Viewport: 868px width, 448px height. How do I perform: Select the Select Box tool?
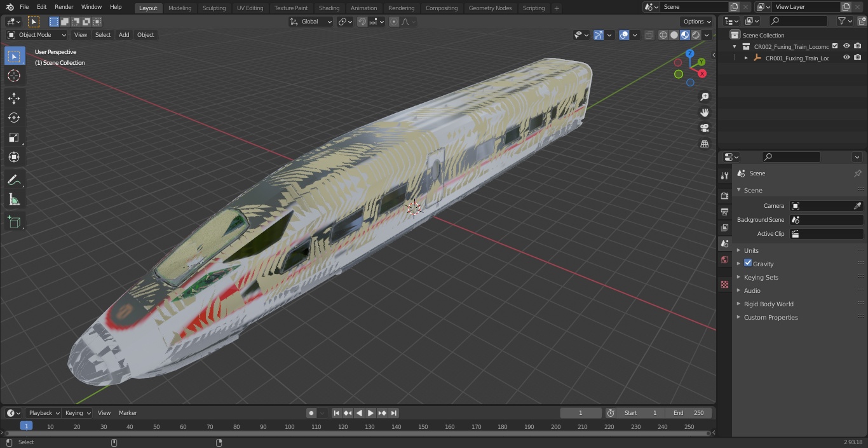(x=14, y=56)
